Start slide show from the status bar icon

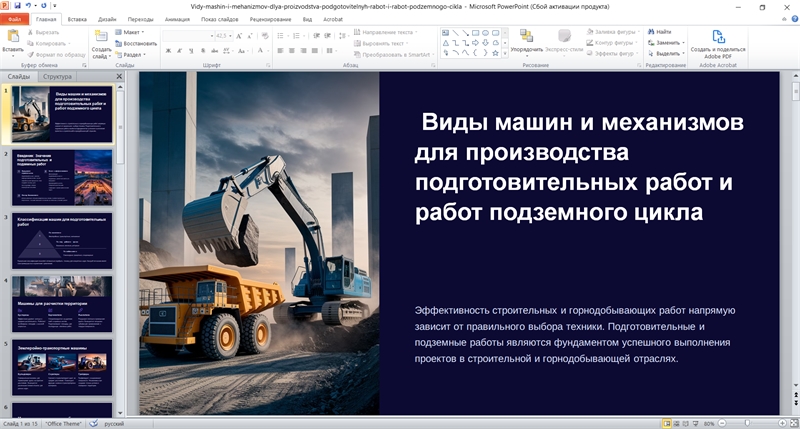(694, 423)
